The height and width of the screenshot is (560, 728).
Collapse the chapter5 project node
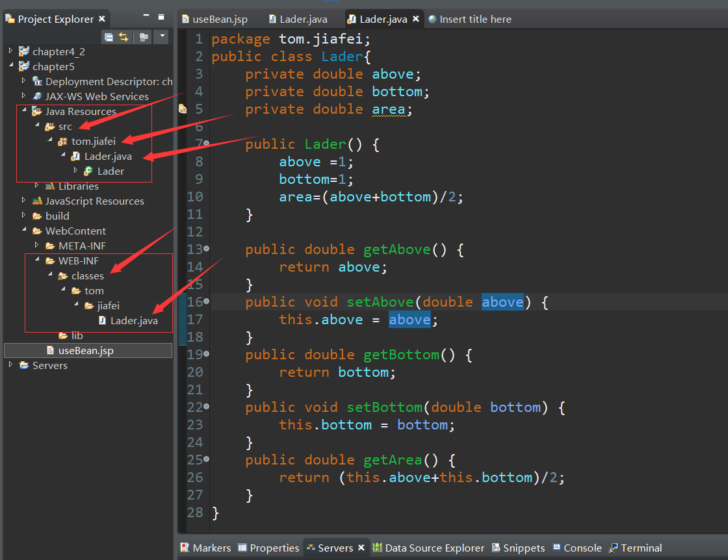click(10, 66)
